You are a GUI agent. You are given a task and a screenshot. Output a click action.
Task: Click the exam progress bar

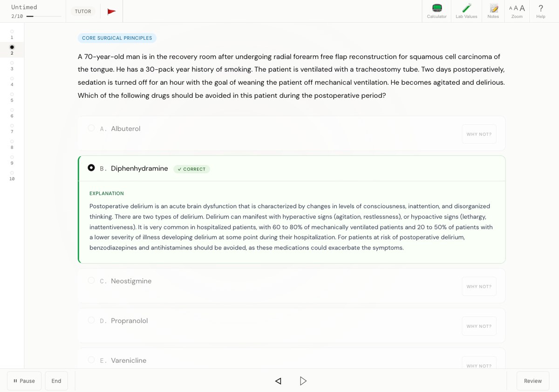click(x=44, y=16)
